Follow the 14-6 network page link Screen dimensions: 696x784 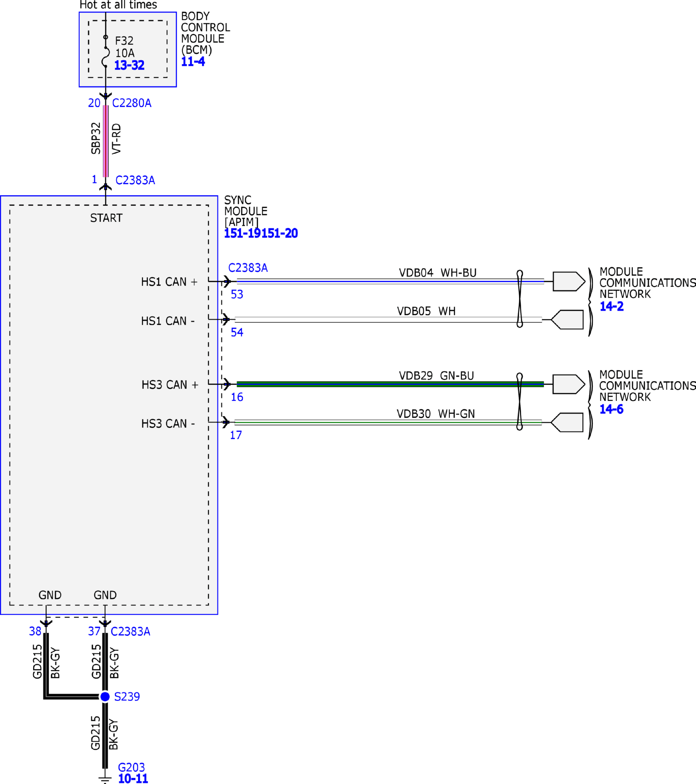coord(611,409)
